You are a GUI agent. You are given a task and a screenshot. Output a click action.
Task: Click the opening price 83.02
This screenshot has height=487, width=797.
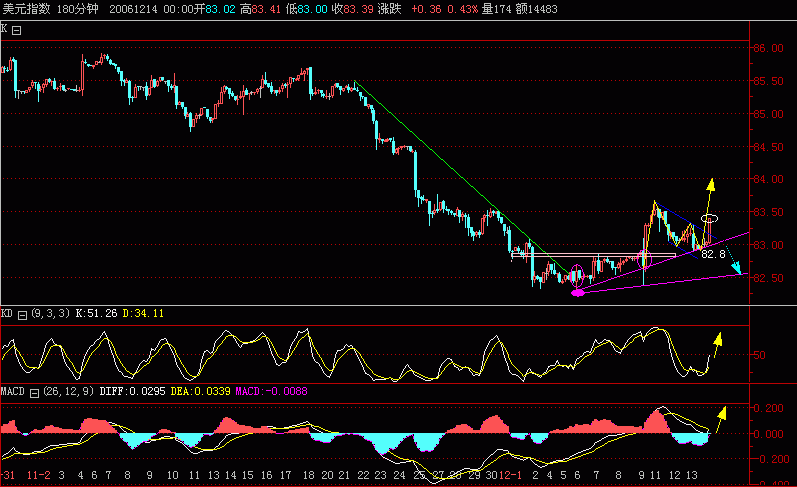click(x=220, y=9)
